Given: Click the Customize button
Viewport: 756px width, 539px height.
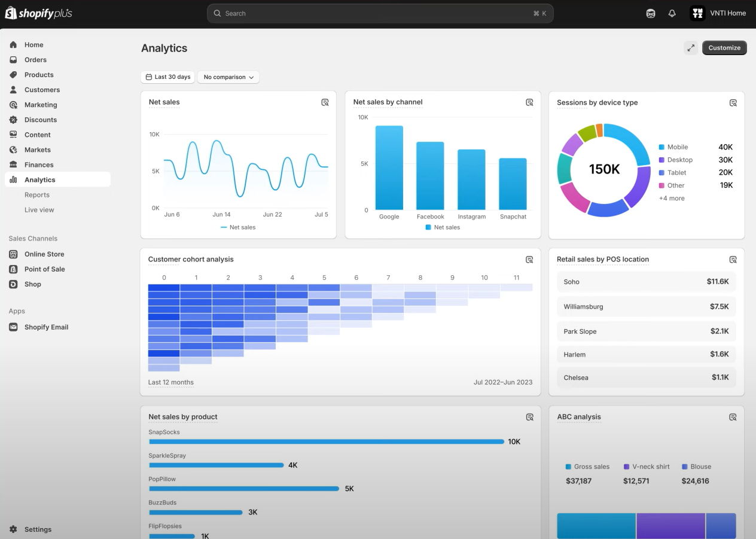Looking at the screenshot, I should 724,48.
